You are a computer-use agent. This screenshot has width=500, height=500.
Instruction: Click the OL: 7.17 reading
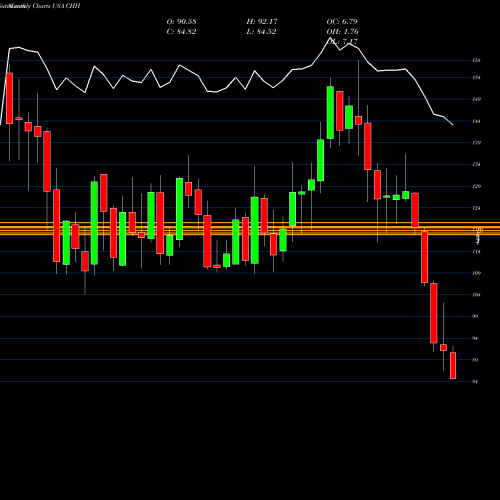click(342, 41)
